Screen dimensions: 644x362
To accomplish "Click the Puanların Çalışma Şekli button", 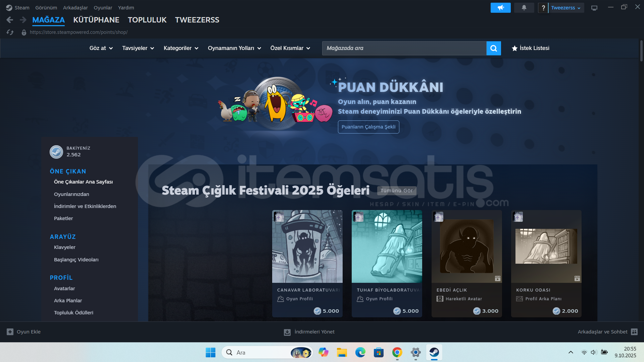I will tap(368, 127).
